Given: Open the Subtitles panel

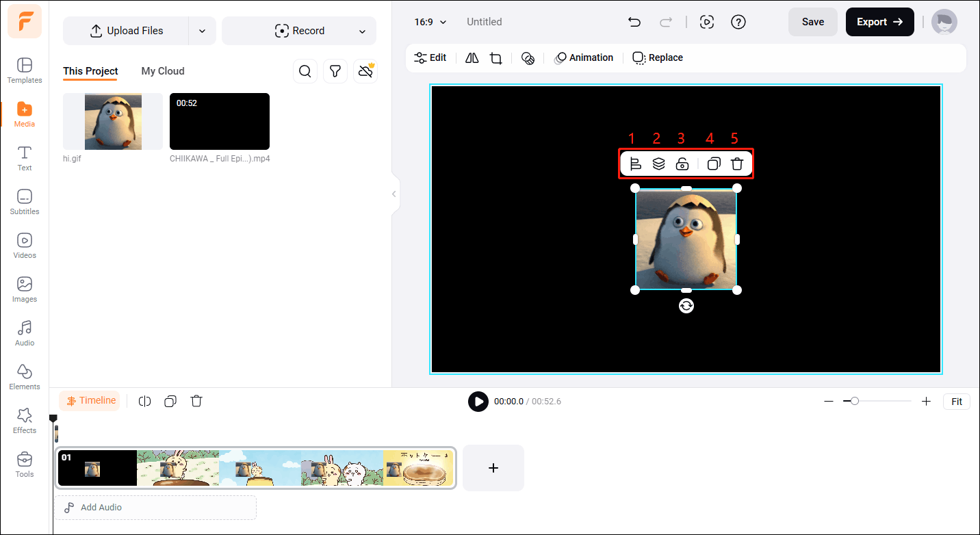Looking at the screenshot, I should [x=25, y=203].
